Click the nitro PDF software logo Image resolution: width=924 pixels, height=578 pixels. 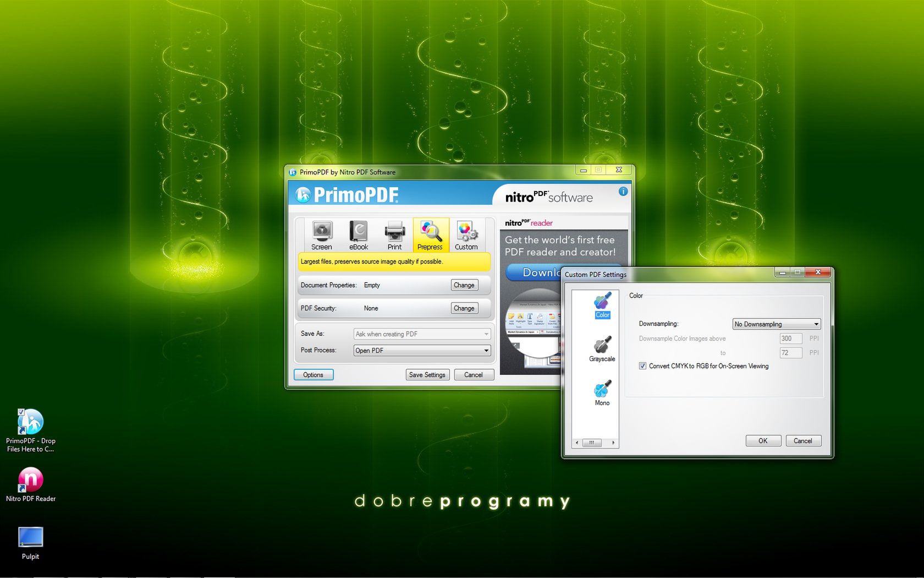pos(549,197)
